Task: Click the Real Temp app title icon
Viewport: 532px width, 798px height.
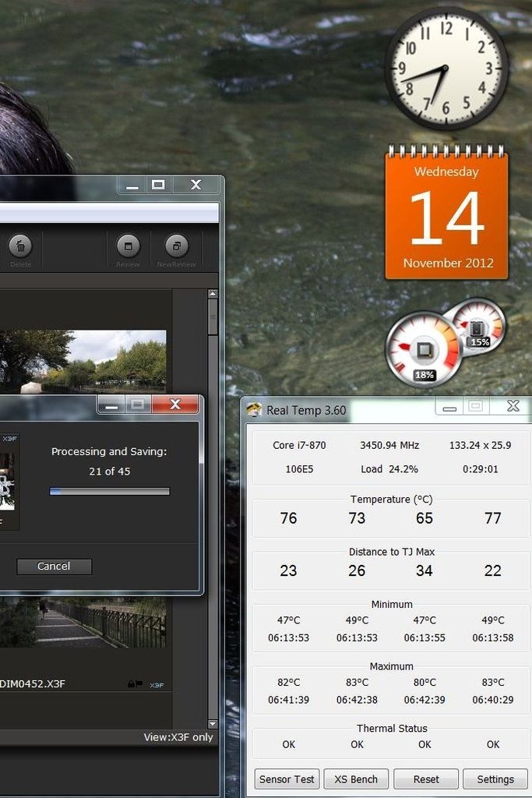Action: (x=254, y=410)
